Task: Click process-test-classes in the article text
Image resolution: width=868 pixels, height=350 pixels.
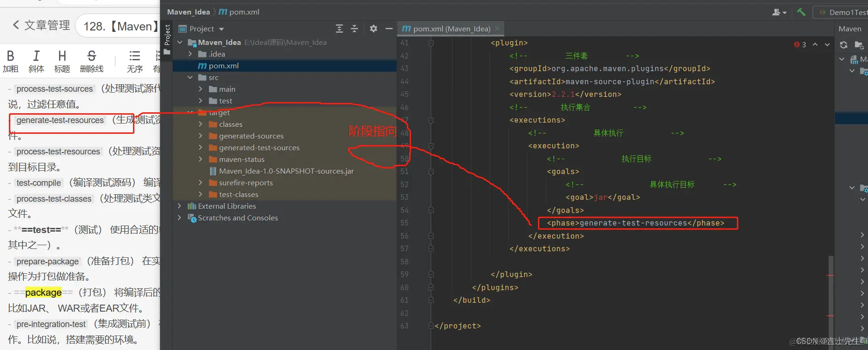Action: tap(54, 199)
